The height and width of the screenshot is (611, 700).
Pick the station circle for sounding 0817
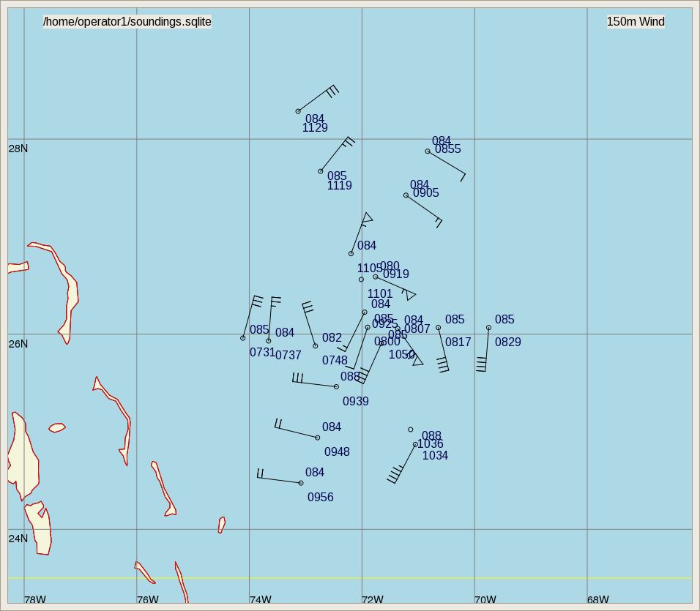(x=439, y=328)
